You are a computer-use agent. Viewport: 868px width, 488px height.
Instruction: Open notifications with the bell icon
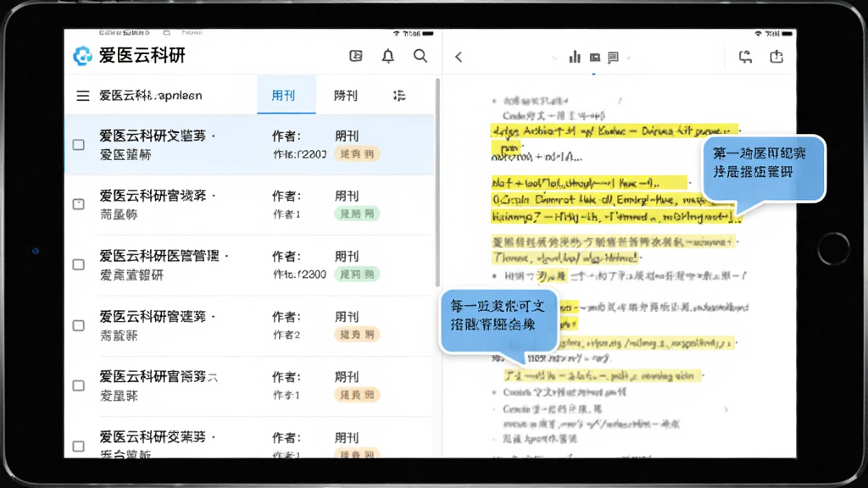coord(388,56)
